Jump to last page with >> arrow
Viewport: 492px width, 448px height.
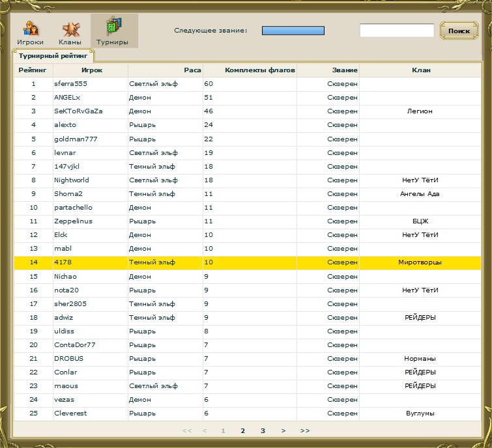pyautogui.click(x=305, y=431)
